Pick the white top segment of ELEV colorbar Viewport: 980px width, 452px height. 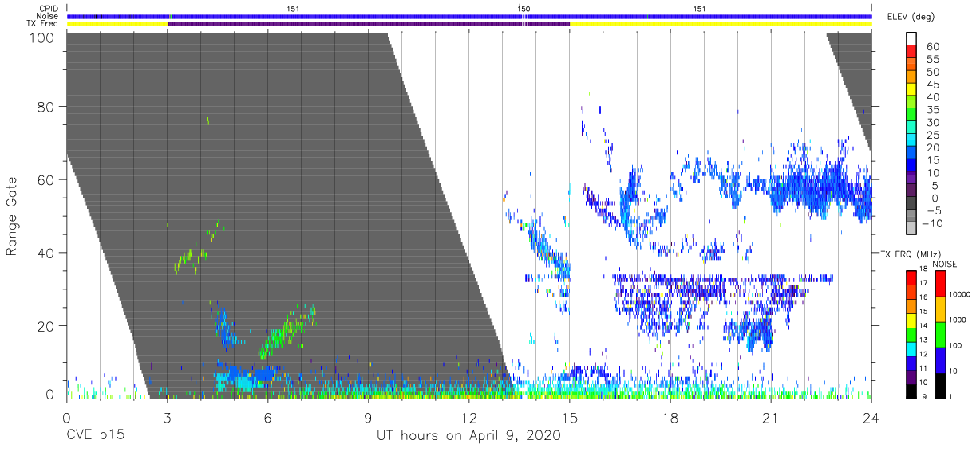click(911, 38)
